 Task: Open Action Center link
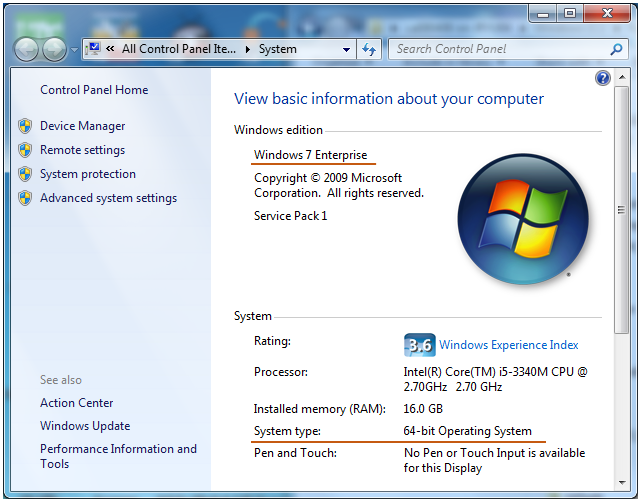tap(76, 403)
